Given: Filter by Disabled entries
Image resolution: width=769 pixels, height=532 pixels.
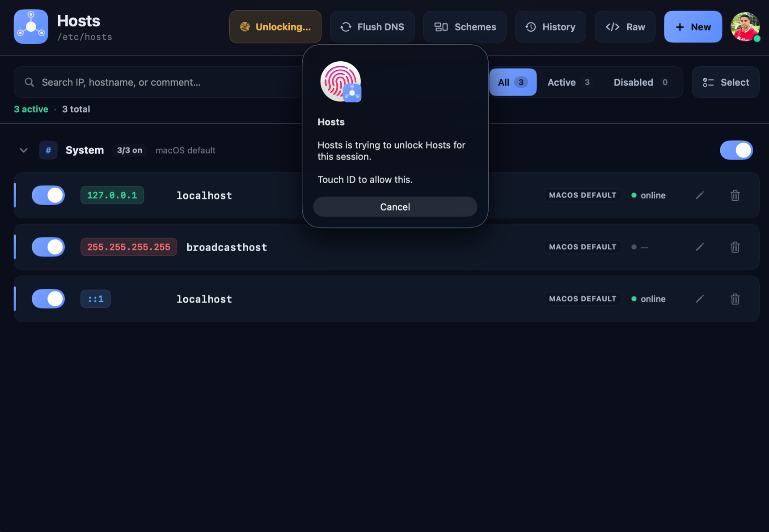Looking at the screenshot, I should 641,82.
